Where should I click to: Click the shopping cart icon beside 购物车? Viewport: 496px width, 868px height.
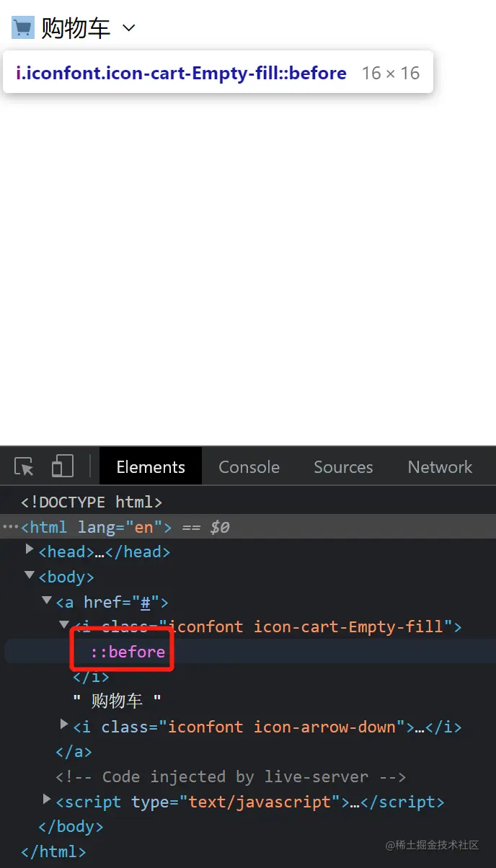click(x=23, y=28)
